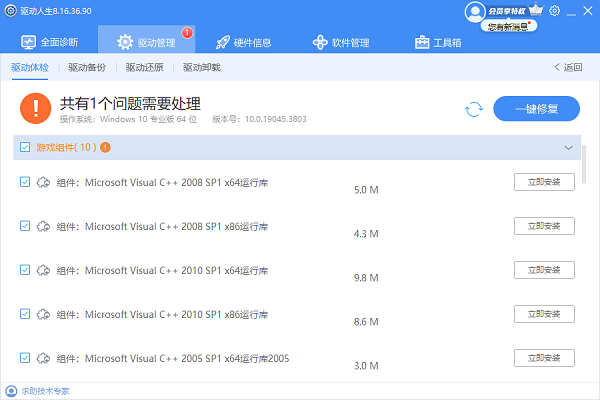This screenshot has height=400, width=600.
Task: Click cloud icon for VC++ 2008 SP1 x64
Action: point(43,182)
